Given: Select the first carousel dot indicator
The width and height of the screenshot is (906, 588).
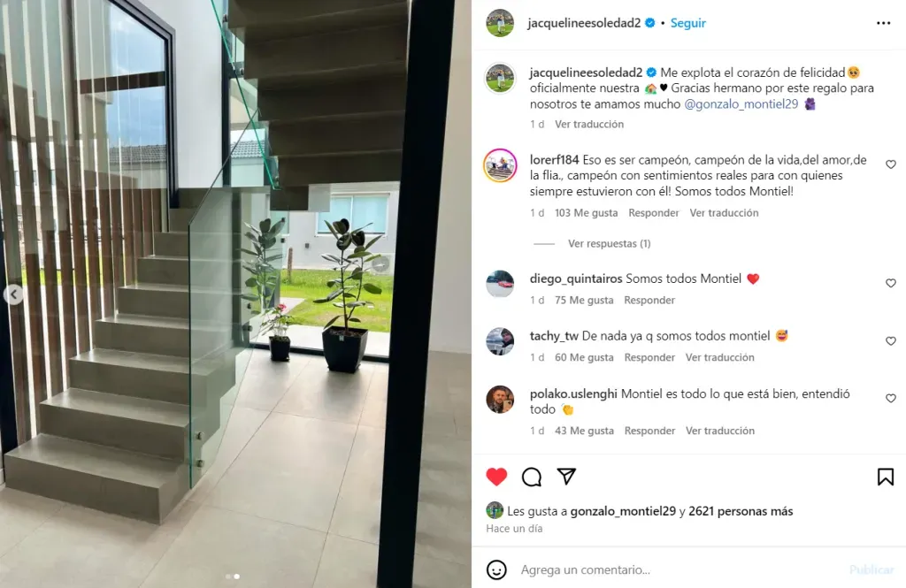Looking at the screenshot, I should click(228, 577).
